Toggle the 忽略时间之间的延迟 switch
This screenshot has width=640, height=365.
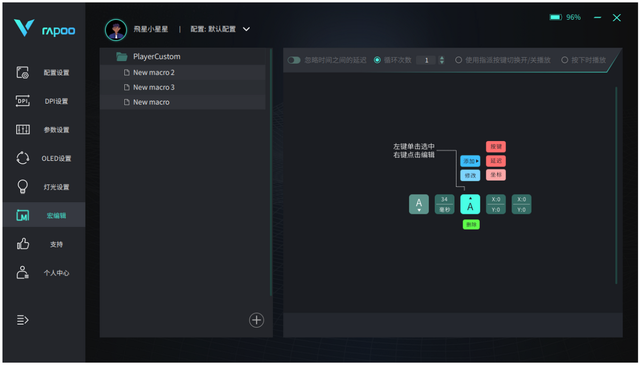click(x=294, y=60)
